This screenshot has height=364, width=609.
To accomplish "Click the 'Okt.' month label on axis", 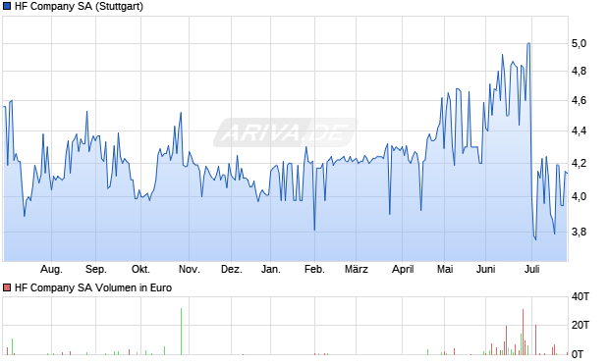I will coord(140,269).
